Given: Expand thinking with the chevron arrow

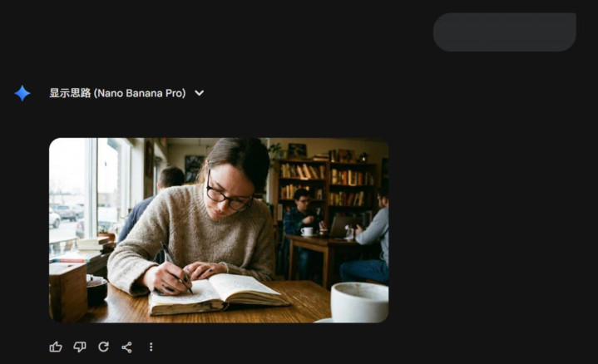Looking at the screenshot, I should pos(199,93).
